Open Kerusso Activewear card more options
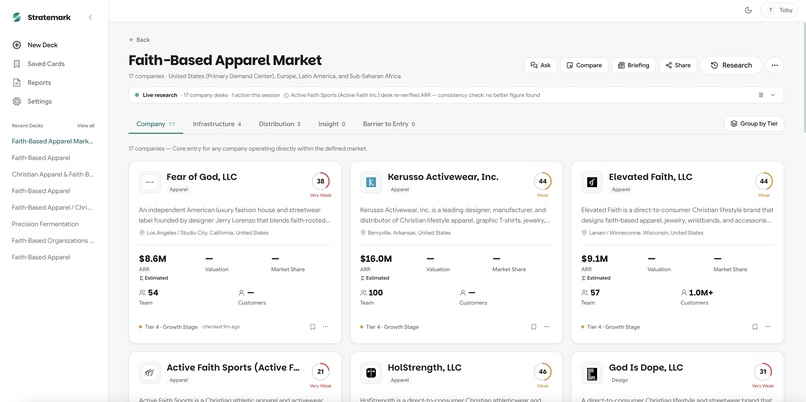Screen dimensions: 806x402 pyautogui.click(x=546, y=327)
